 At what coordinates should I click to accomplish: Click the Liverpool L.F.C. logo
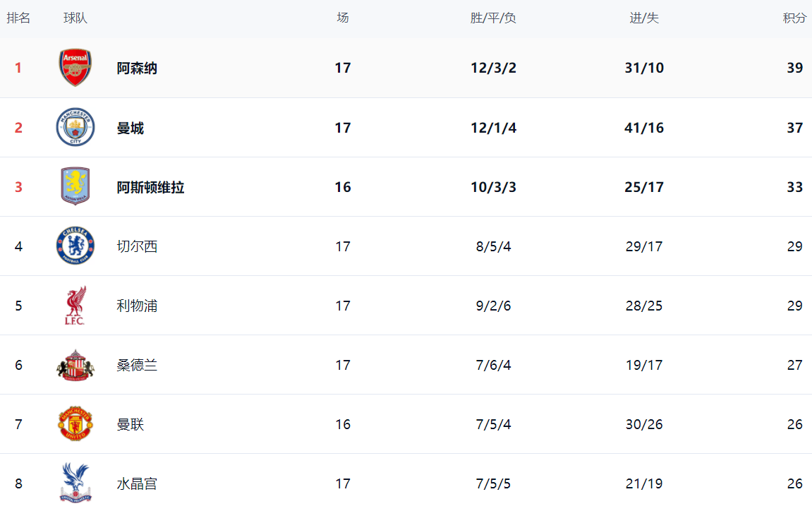click(75, 306)
